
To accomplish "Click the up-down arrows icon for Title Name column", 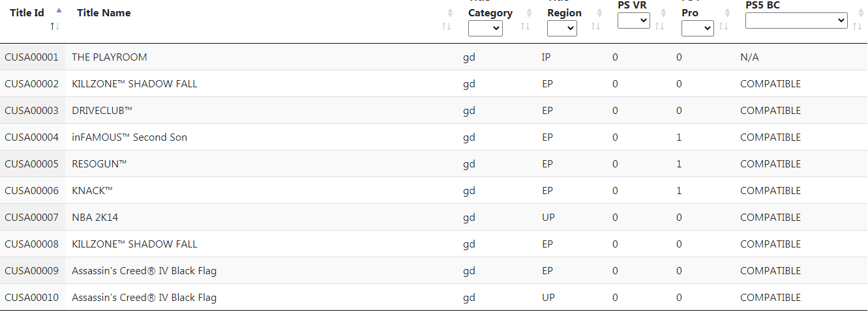I will [x=446, y=26].
